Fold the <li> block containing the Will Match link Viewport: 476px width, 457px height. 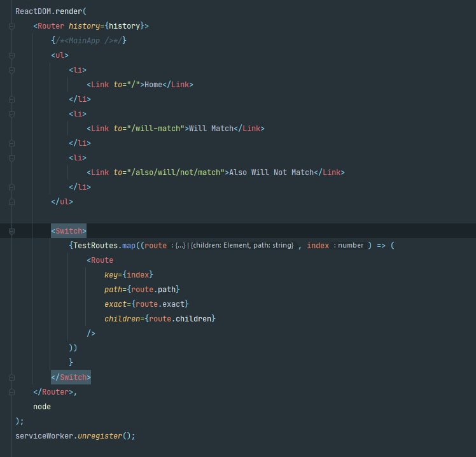(12, 114)
